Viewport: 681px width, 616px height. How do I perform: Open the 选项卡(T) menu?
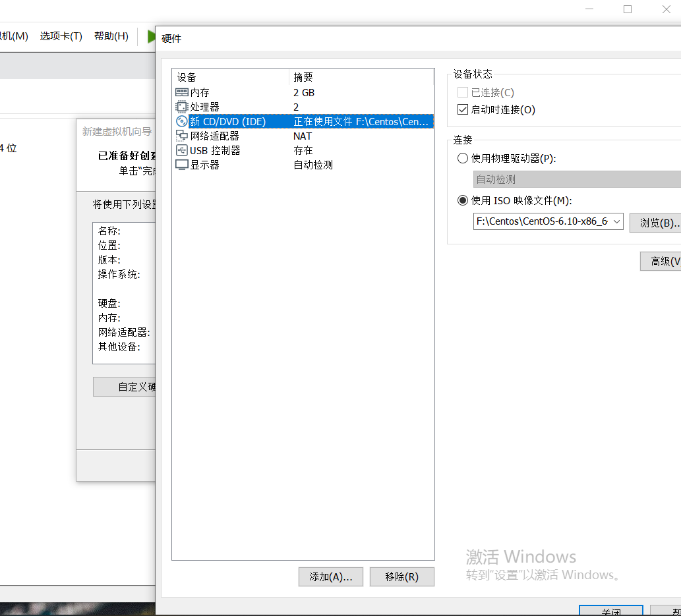pos(61,36)
